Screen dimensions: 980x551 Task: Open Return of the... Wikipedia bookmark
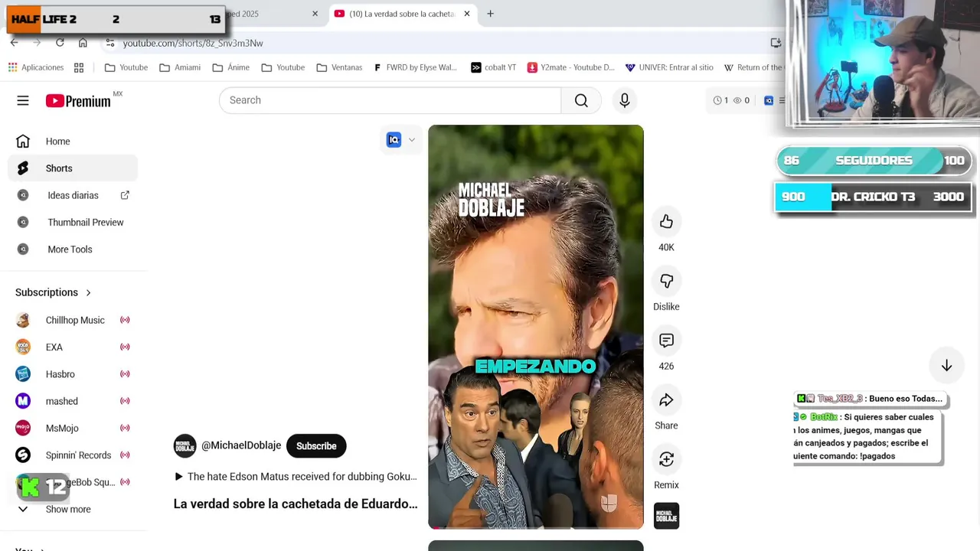click(x=753, y=67)
